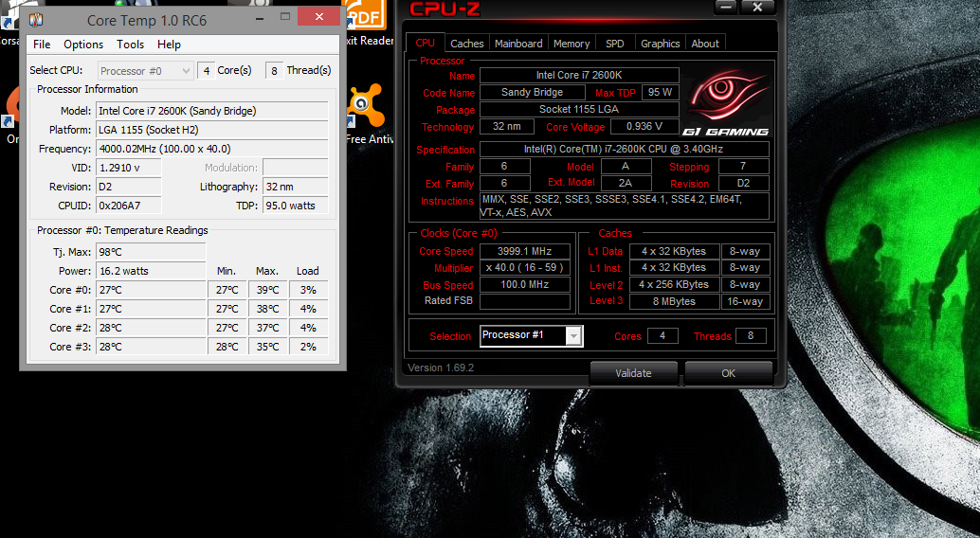Close the Core Temp window
Viewport: 980px width, 538px height.
coord(318,17)
